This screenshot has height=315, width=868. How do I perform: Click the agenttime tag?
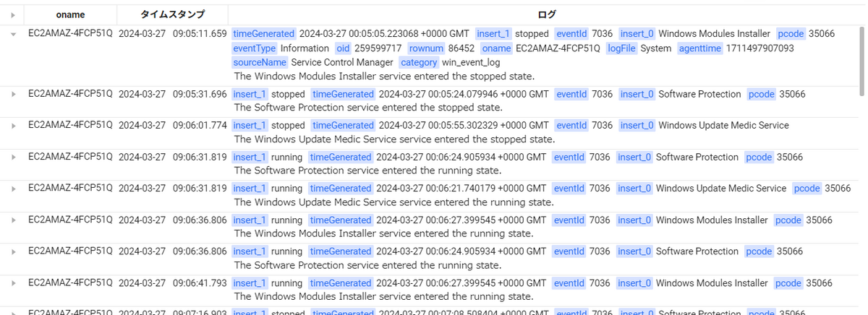click(x=701, y=48)
